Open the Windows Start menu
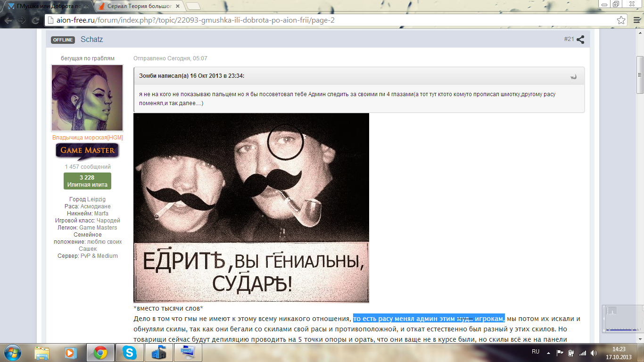 (x=12, y=352)
